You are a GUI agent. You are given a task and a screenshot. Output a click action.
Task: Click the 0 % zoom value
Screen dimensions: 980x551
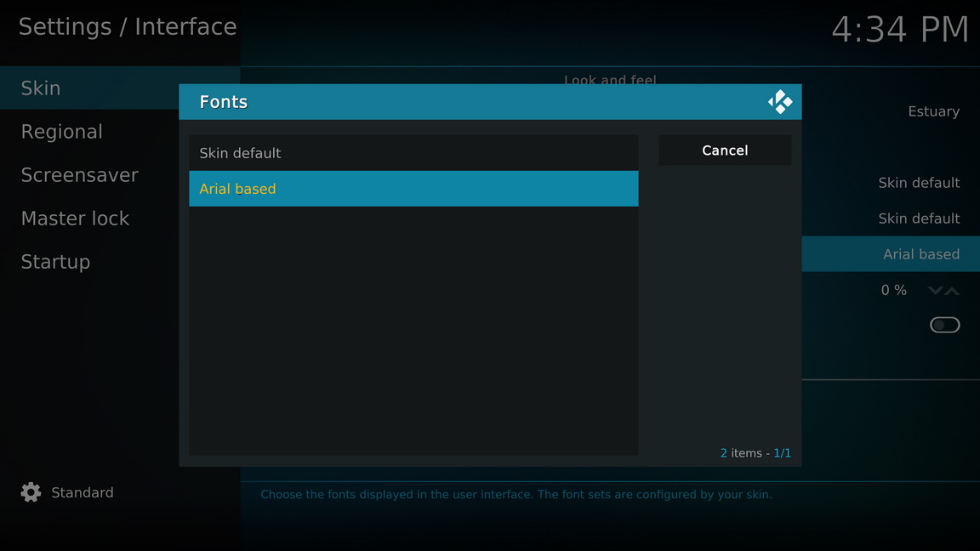tap(894, 290)
